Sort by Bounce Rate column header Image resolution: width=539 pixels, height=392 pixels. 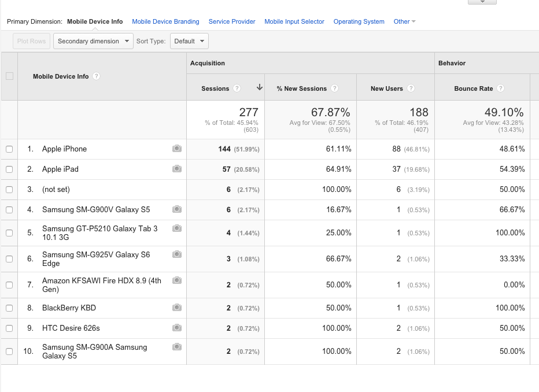pyautogui.click(x=473, y=88)
